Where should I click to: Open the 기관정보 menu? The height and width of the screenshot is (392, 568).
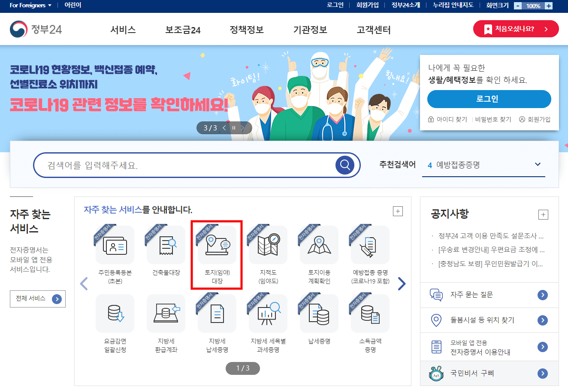310,30
